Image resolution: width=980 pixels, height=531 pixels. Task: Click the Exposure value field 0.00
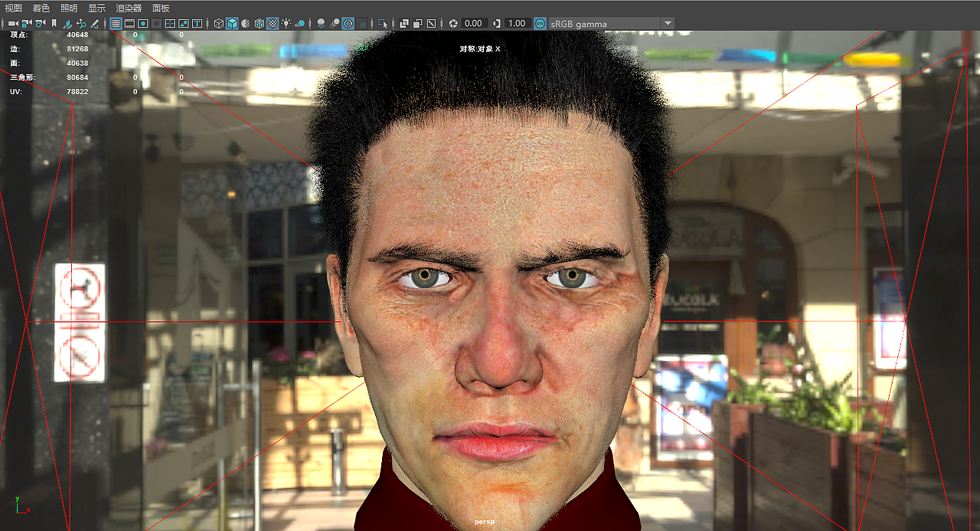tap(474, 23)
